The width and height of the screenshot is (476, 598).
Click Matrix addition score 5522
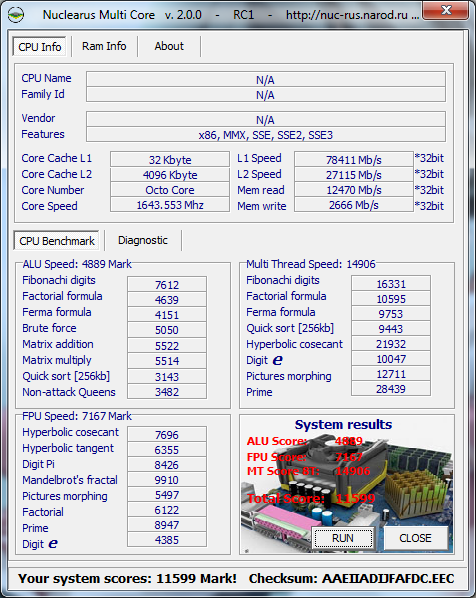[x=167, y=346]
